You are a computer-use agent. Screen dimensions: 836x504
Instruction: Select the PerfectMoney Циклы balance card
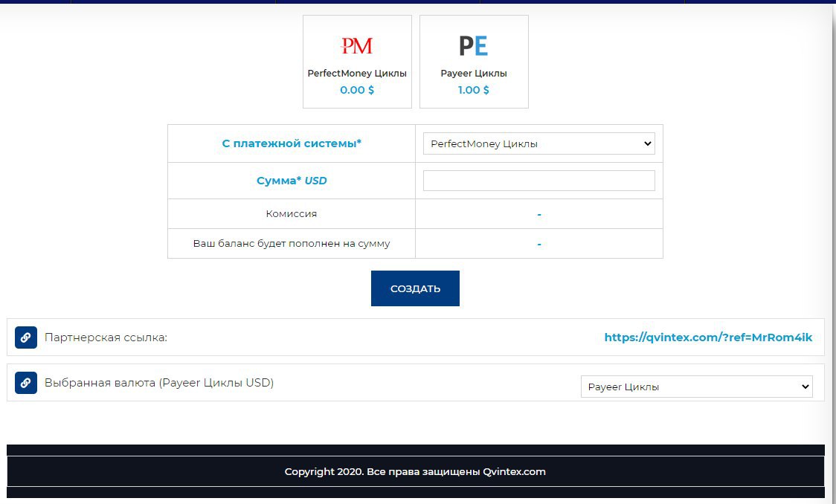pyautogui.click(x=357, y=62)
